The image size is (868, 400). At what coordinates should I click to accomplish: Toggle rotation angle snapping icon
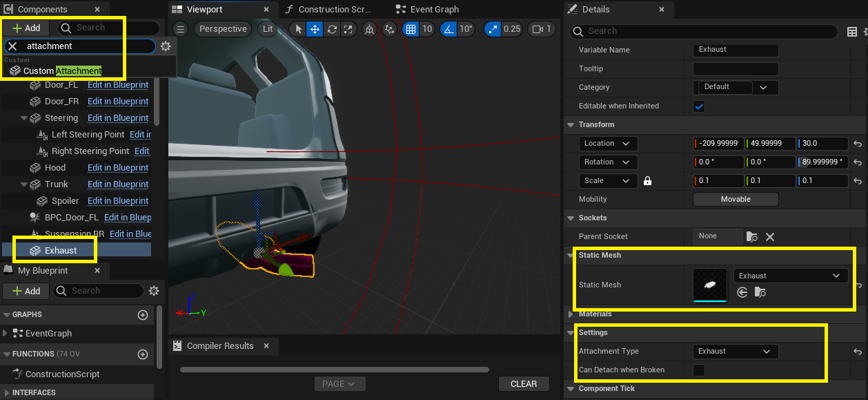pos(448,29)
